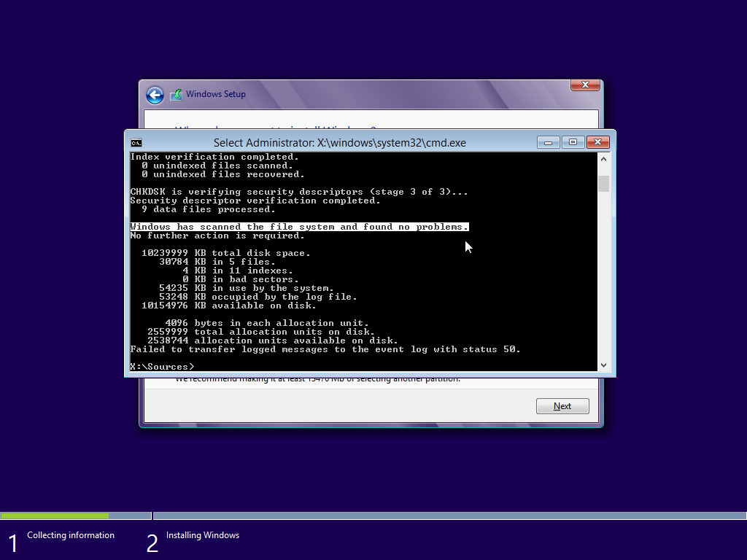This screenshot has width=747, height=560.
Task: Close the Administrator cmd.exe window
Action: (x=597, y=142)
